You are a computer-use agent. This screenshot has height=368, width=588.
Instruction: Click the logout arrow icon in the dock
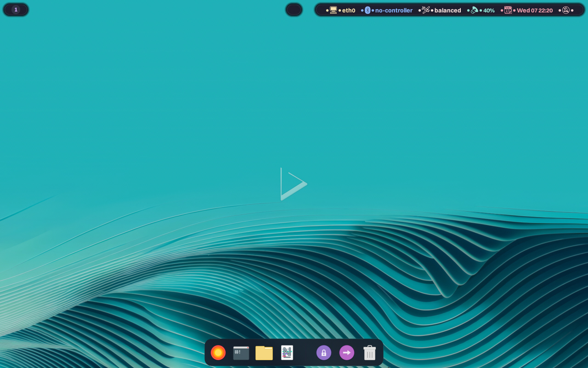click(346, 352)
